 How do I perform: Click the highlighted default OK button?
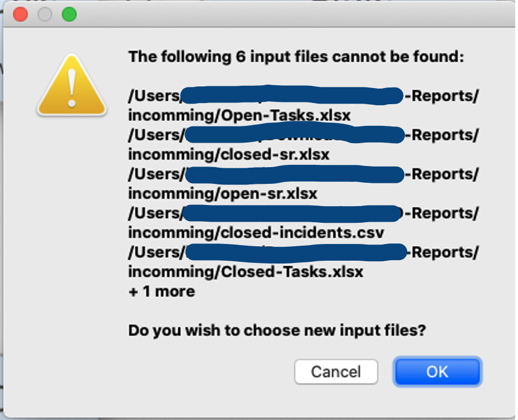(x=438, y=372)
